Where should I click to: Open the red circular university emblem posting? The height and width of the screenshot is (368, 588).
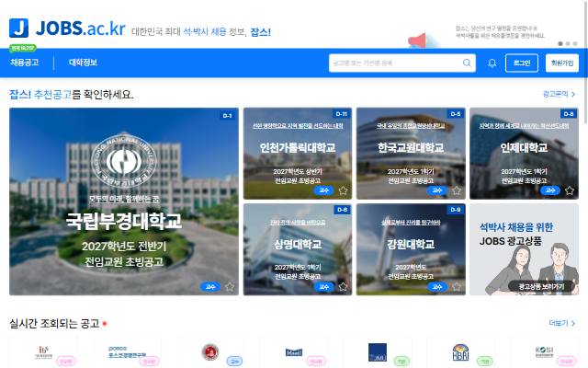(210, 351)
